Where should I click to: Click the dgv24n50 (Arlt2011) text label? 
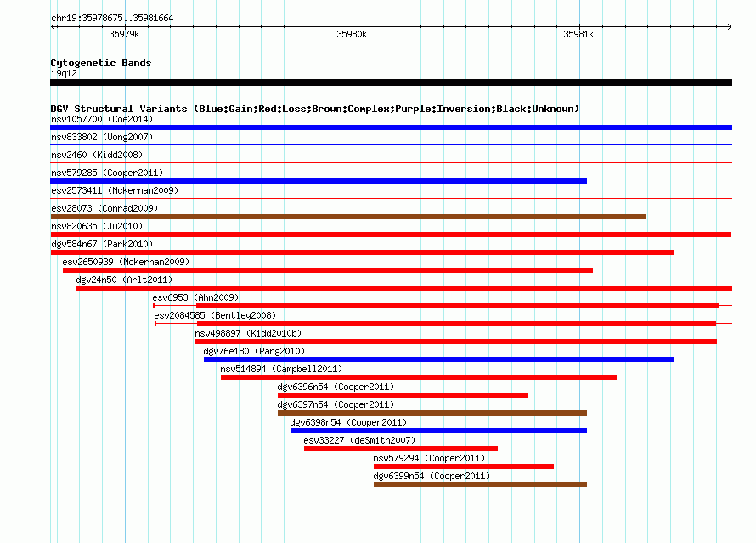(124, 280)
